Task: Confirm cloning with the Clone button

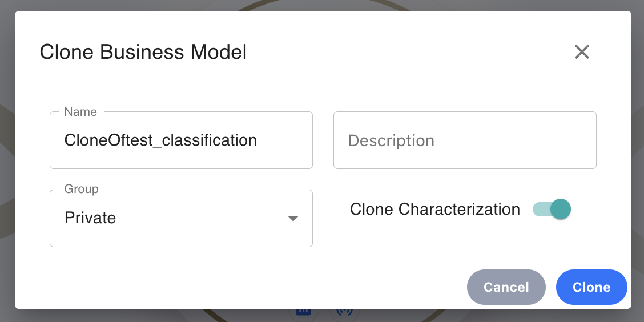Action: coord(591,287)
